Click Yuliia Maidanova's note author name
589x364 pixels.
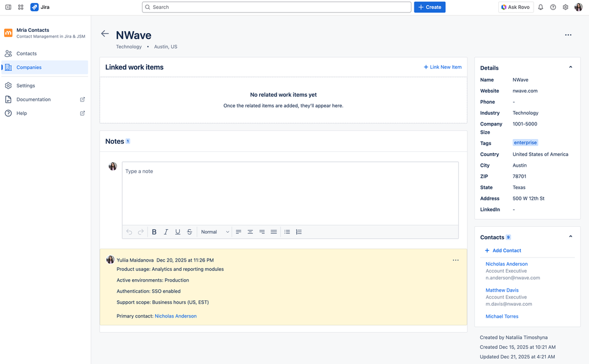point(135,260)
